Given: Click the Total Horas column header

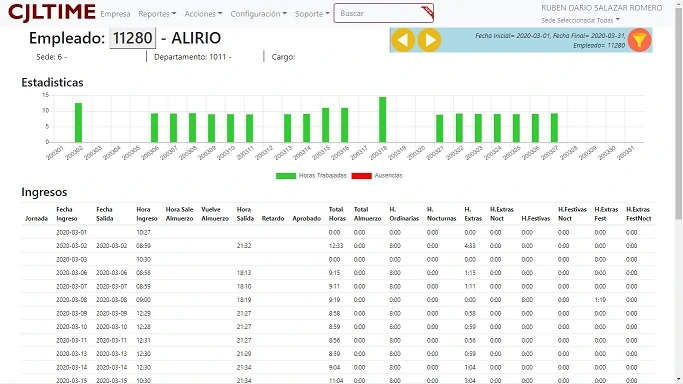Looking at the screenshot, I should click(x=336, y=214).
